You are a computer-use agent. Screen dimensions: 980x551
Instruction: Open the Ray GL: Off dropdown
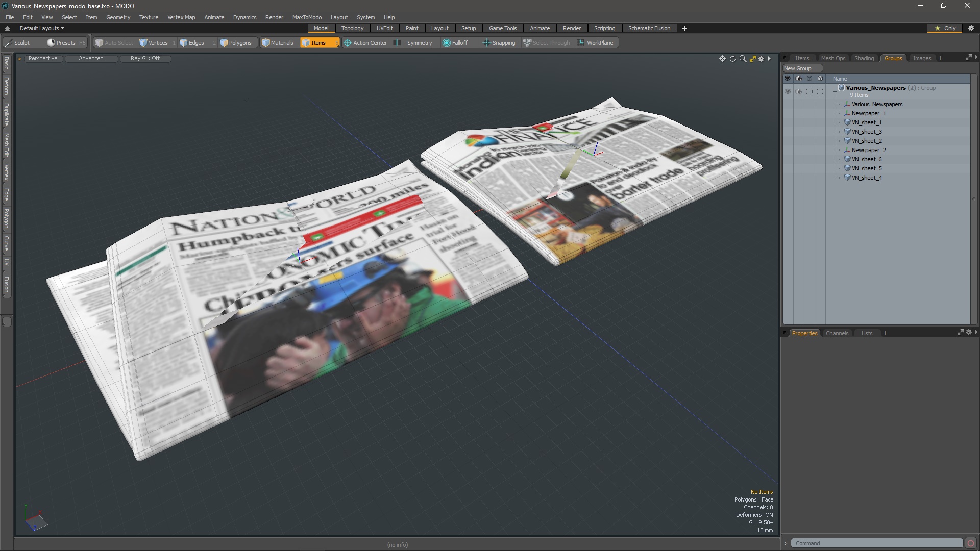click(x=145, y=59)
